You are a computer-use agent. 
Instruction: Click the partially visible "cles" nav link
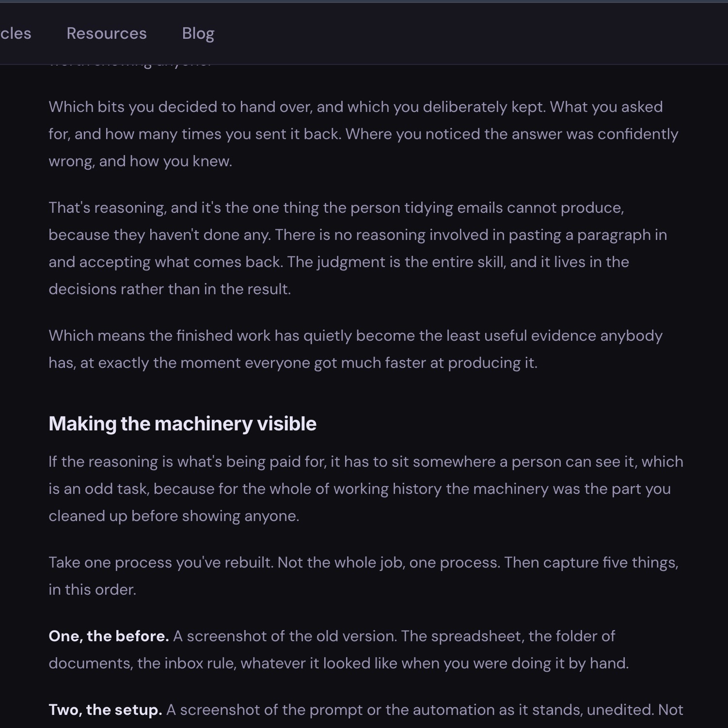tap(16, 33)
